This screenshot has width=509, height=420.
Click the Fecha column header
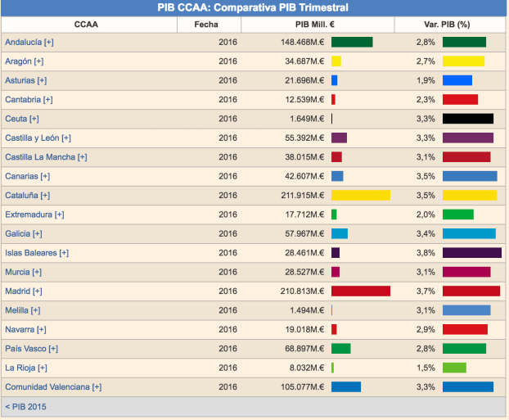click(206, 25)
